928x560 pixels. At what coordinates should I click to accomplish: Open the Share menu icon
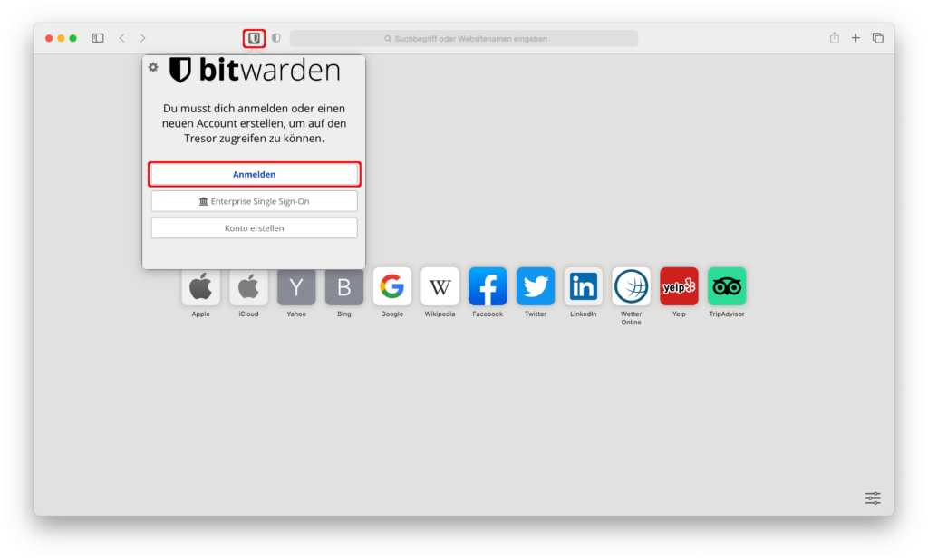point(835,38)
